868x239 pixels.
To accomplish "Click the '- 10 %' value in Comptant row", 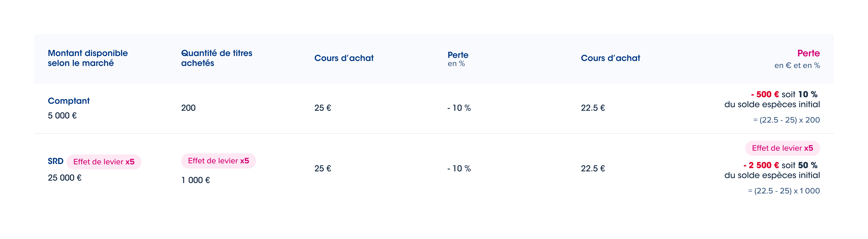I will pyautogui.click(x=459, y=108).
